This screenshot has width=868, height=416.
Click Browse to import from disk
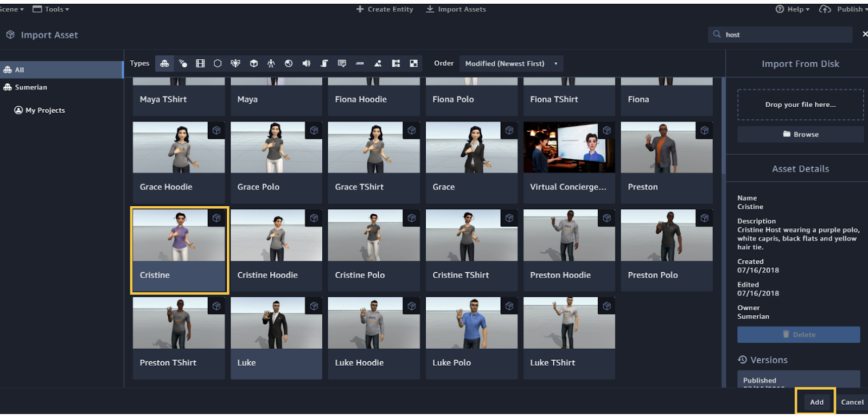click(x=800, y=135)
